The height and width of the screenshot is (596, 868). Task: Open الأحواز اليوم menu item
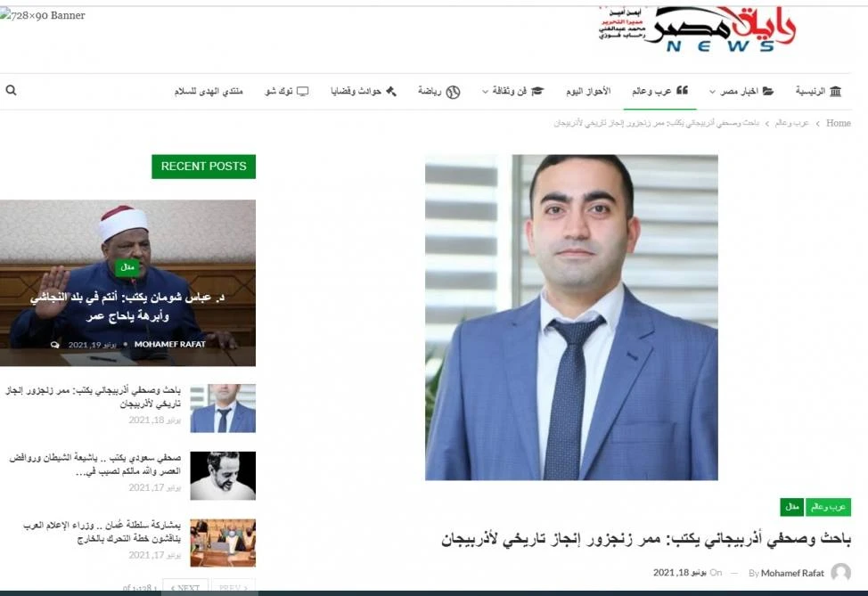[x=588, y=91]
